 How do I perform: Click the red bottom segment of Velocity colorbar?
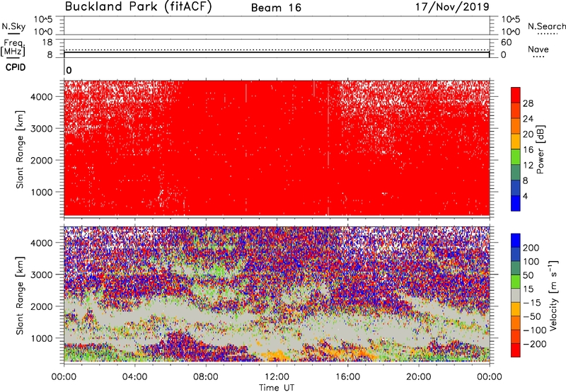(x=516, y=350)
